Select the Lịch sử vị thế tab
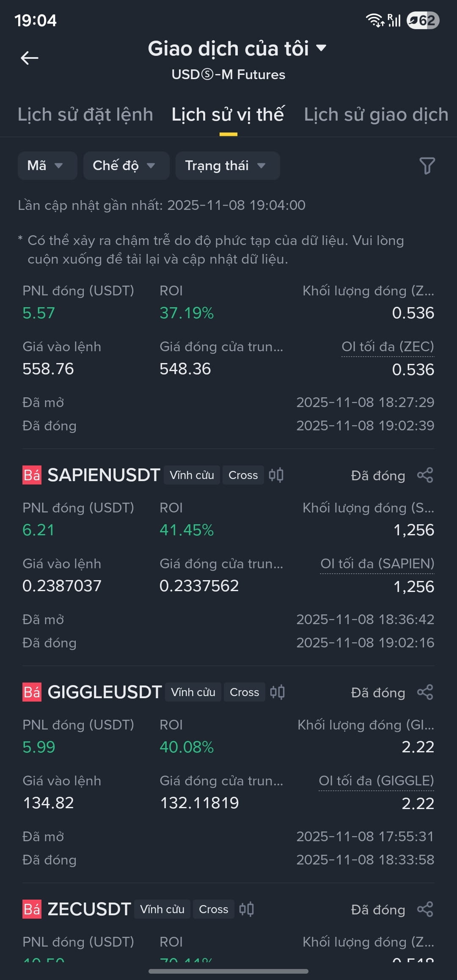The image size is (457, 980). point(228,115)
